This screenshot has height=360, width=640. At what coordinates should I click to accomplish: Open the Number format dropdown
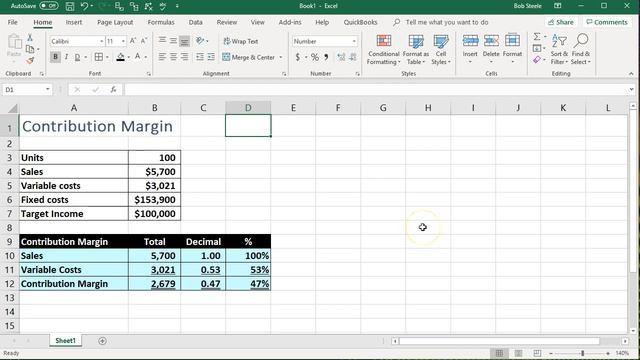coord(354,41)
